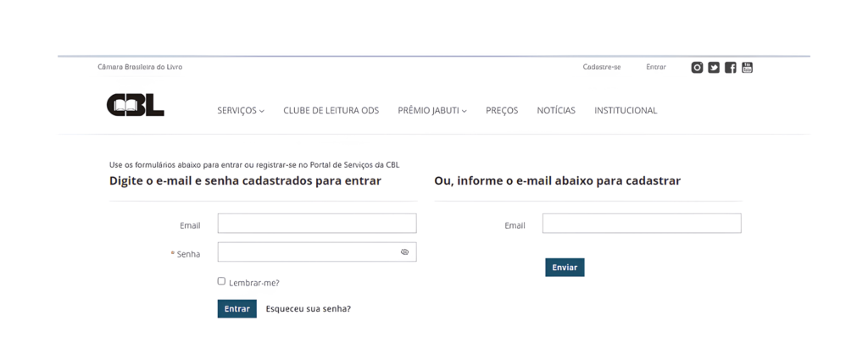Expand the PRÊMIO JABUTI dropdown menu

(x=432, y=111)
